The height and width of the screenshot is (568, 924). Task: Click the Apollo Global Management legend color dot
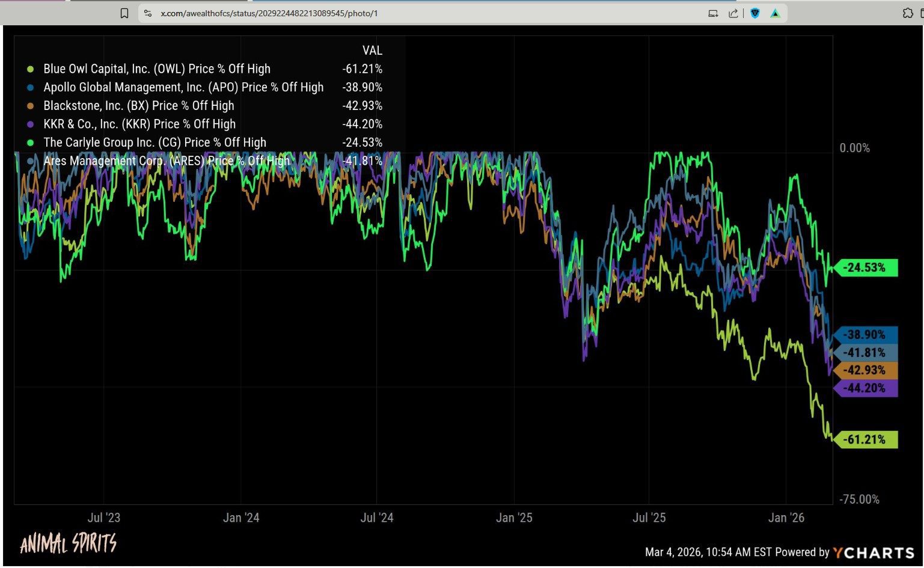click(31, 88)
